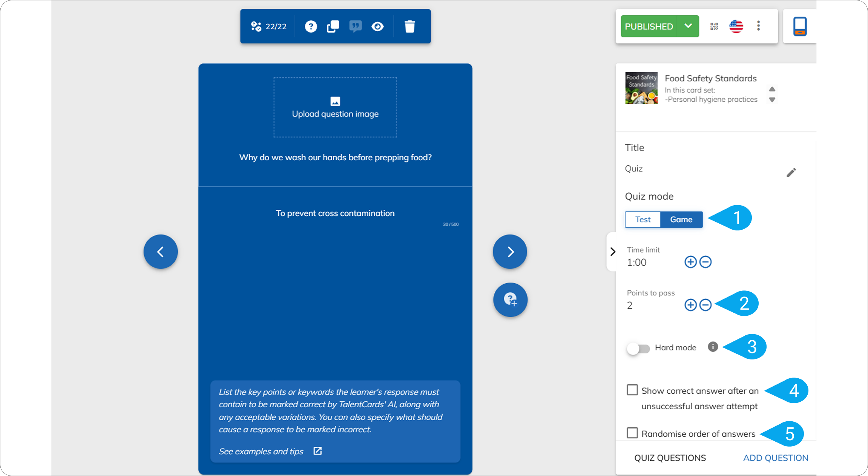Open the QUIZ QUESTIONS section
This screenshot has width=868, height=476.
click(x=670, y=458)
